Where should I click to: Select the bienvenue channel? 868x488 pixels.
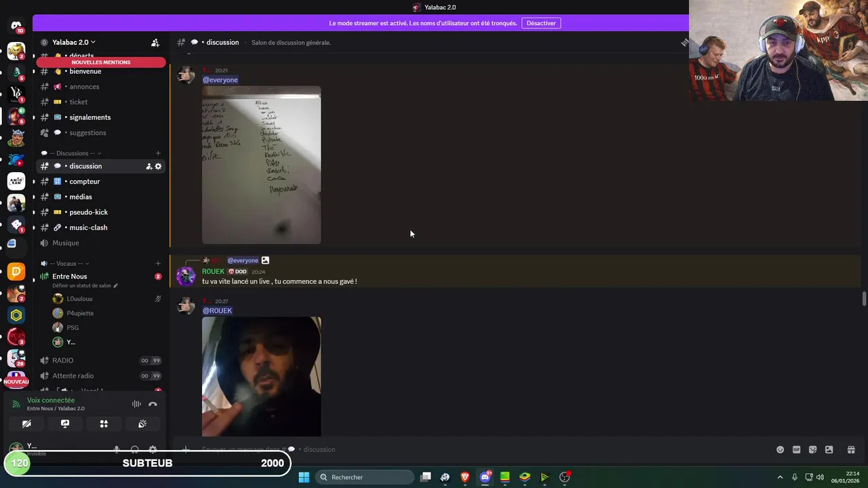[102, 71]
